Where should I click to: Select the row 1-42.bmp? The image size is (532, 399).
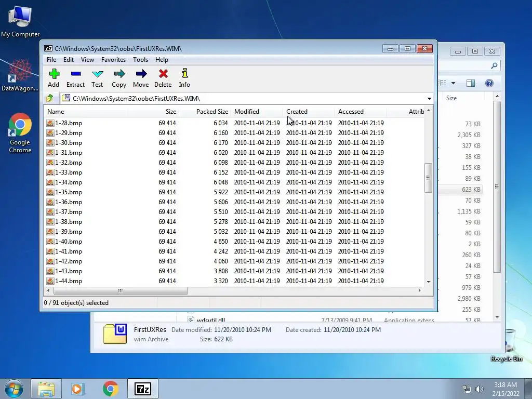[x=234, y=261]
